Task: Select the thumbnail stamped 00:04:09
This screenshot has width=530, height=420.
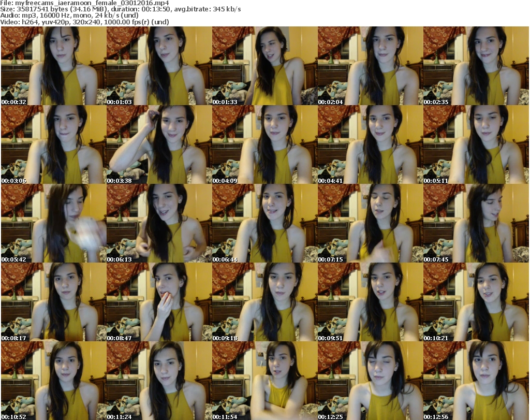Action: click(x=264, y=144)
